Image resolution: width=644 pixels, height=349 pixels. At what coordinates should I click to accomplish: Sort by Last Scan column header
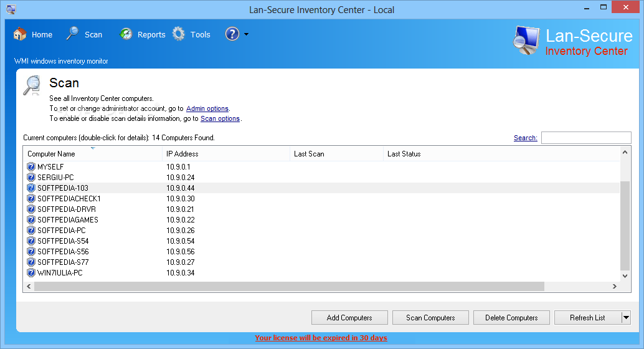[336, 154]
